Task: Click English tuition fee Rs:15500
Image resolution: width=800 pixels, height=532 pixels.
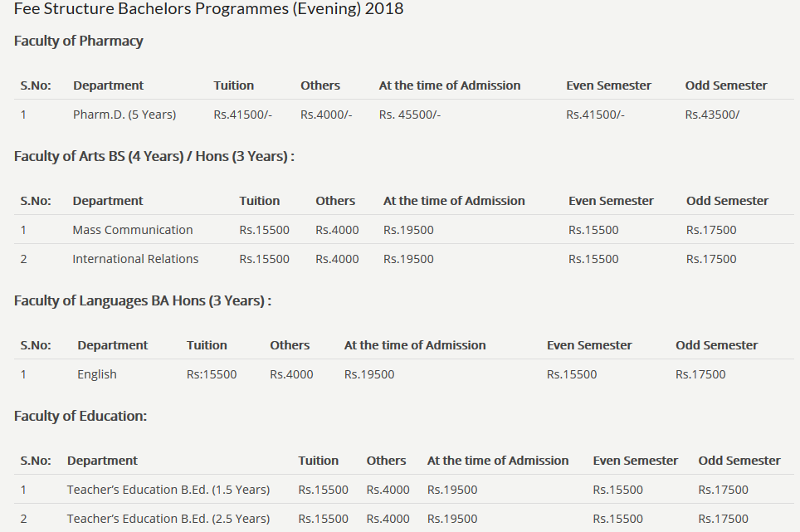Action: tap(212, 374)
